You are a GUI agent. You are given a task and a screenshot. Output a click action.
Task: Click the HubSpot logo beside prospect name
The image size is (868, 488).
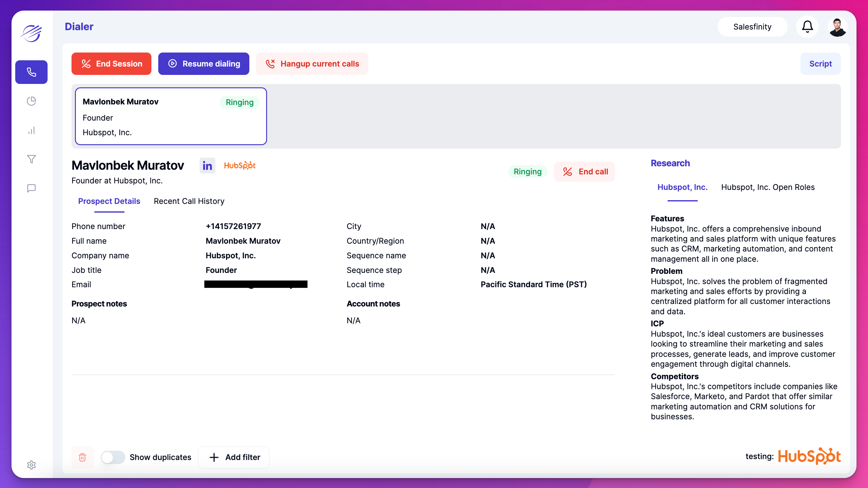pyautogui.click(x=240, y=166)
